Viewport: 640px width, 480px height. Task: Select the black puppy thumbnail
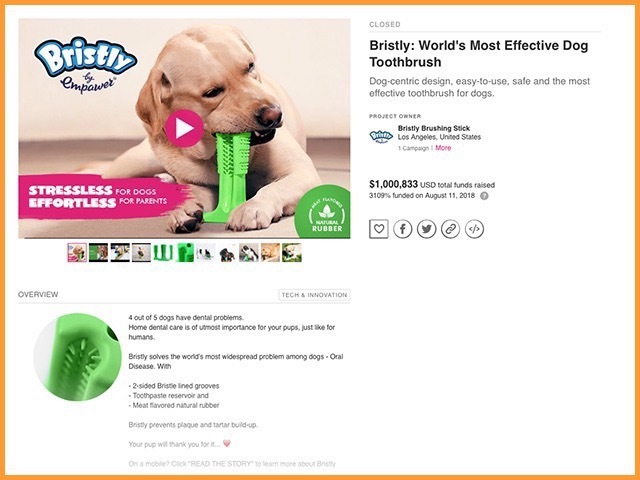227,253
